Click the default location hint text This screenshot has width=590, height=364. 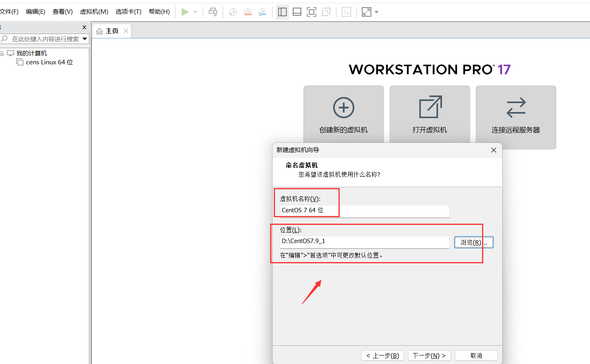[x=331, y=255]
